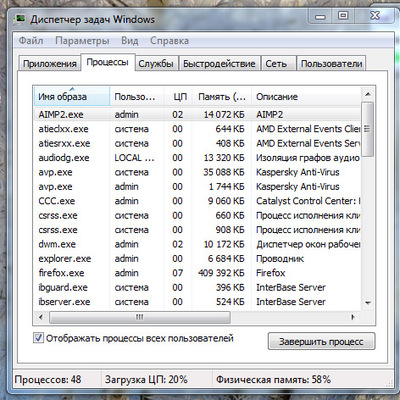This screenshot has height=400, width=400.
Task: Click the vertical scrollbar up arrow
Action: click(x=368, y=94)
